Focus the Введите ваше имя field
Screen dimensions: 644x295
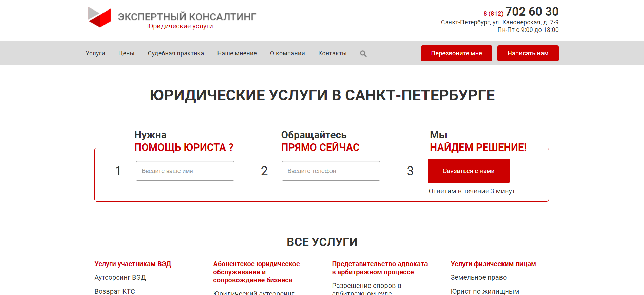[185, 171]
